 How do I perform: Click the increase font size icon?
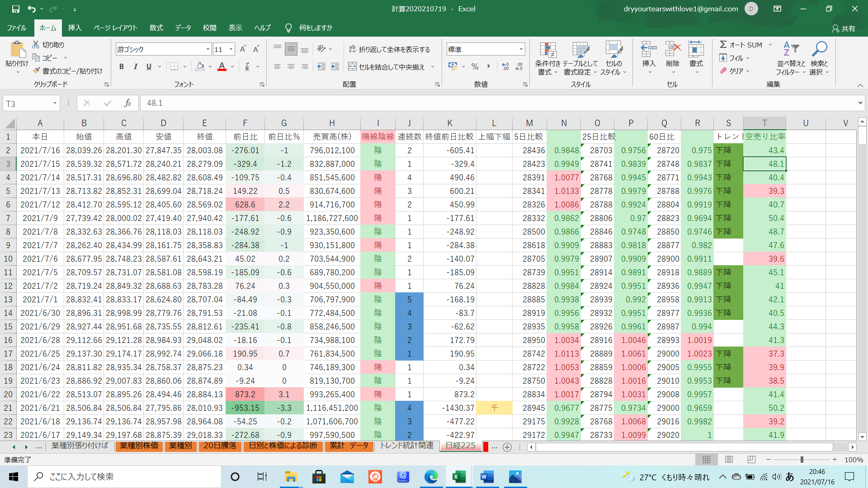(243, 49)
